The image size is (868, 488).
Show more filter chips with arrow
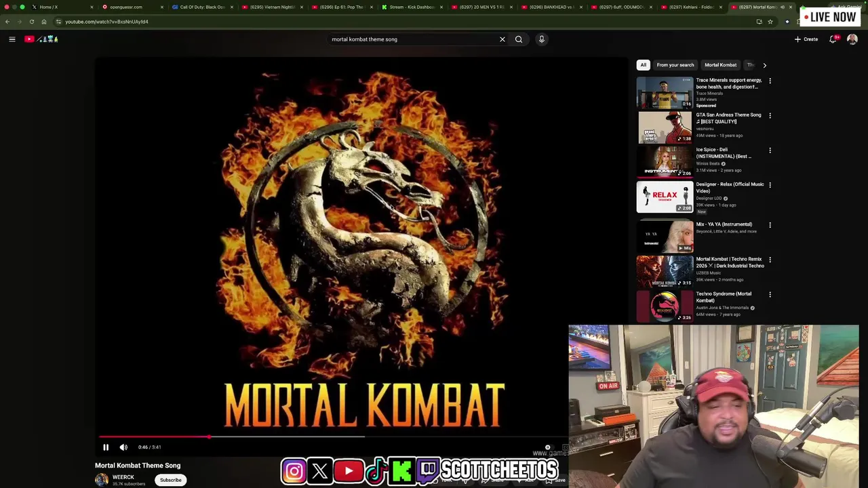764,65
